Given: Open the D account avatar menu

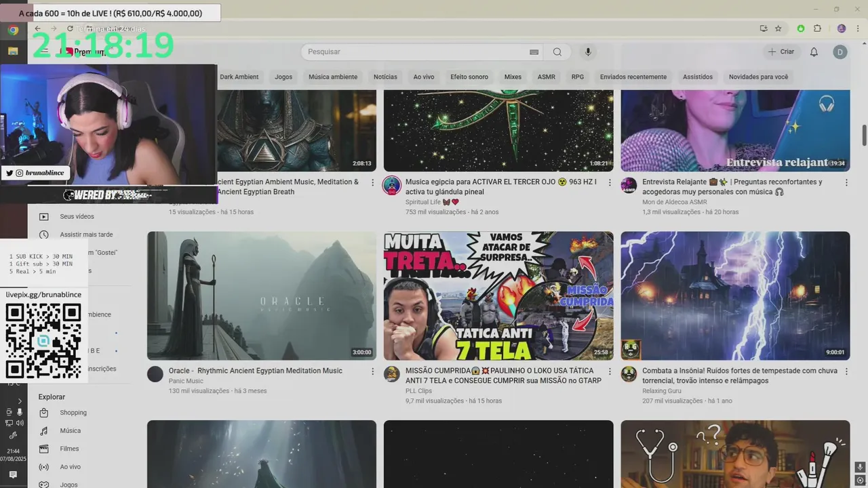Looking at the screenshot, I should click(x=840, y=52).
